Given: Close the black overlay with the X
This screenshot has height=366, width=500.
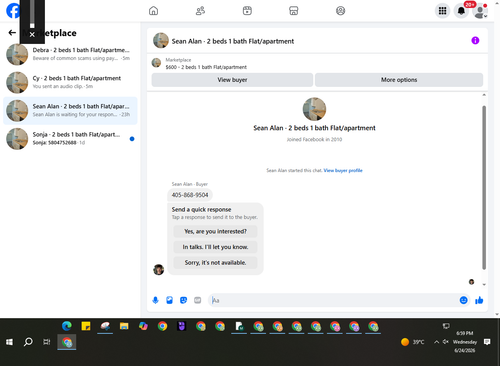Looking at the screenshot, I should (x=32, y=34).
